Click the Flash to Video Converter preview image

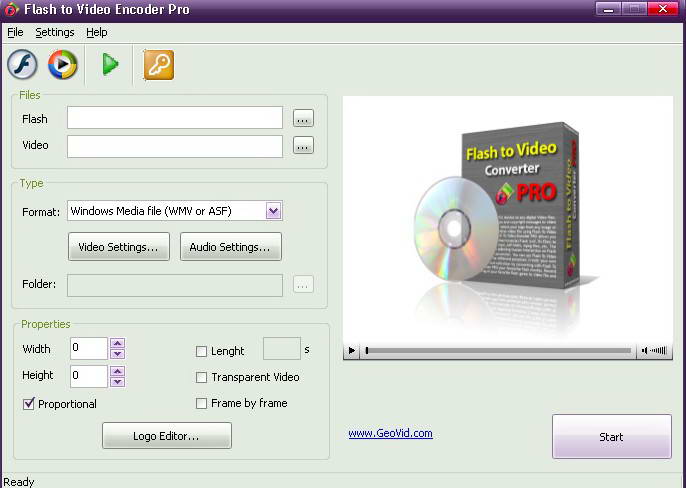tap(508, 219)
